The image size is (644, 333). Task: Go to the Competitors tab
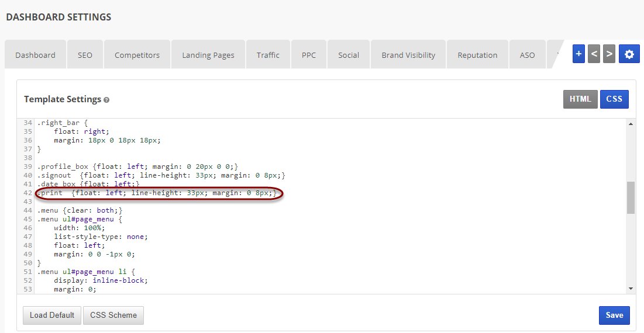137,55
